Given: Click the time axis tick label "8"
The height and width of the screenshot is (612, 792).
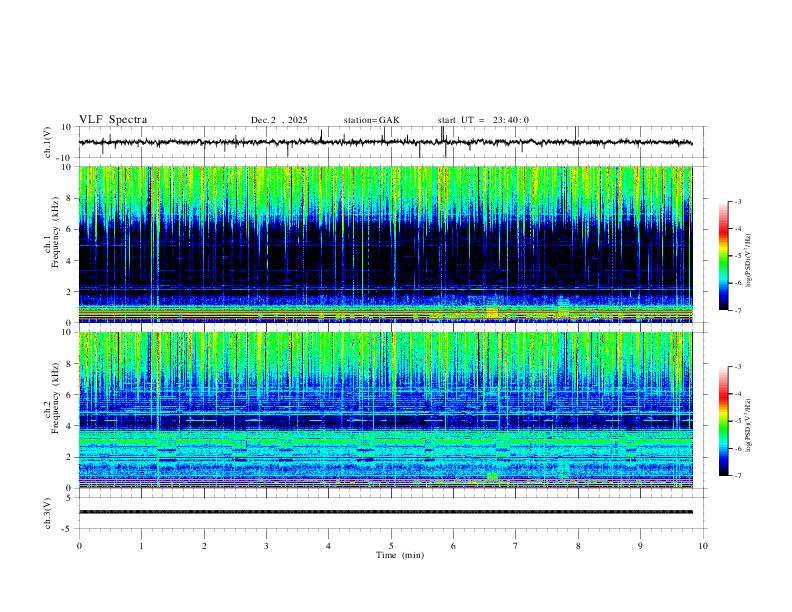Looking at the screenshot, I should click(x=578, y=546).
